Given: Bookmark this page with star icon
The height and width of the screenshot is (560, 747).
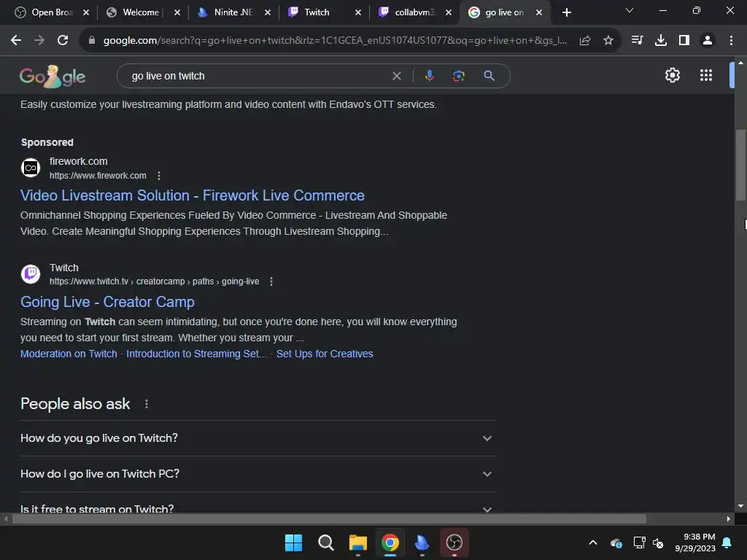Looking at the screenshot, I should coord(608,41).
